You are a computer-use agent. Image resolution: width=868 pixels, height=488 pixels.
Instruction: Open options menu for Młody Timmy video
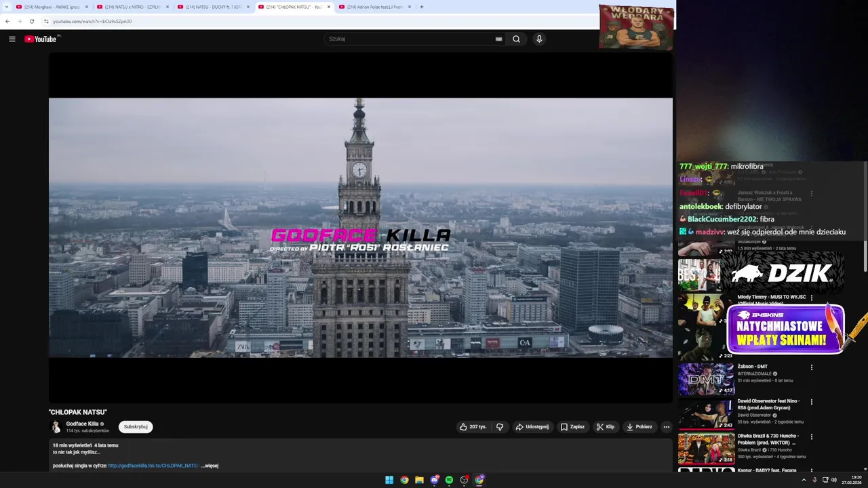click(x=812, y=298)
